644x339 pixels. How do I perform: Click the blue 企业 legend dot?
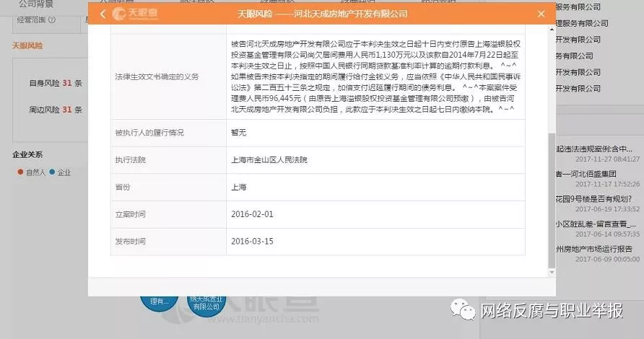52,172
